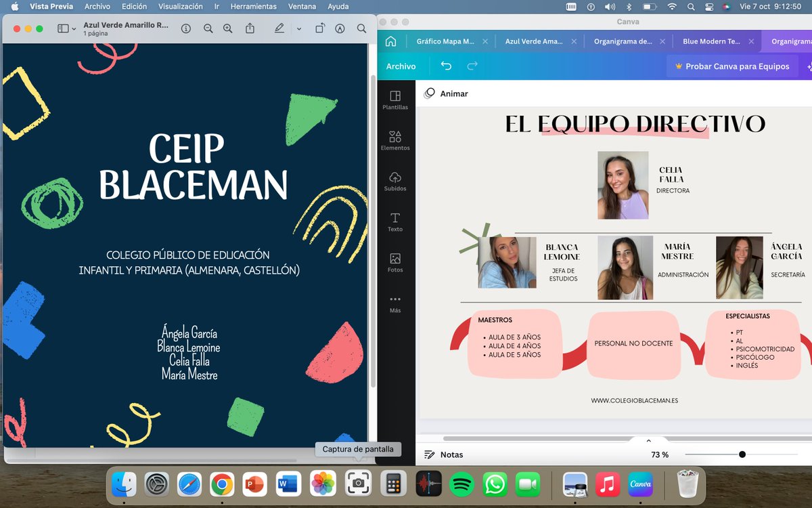812x508 pixels.
Task: Select the Celia Falla directora photo
Action: 623,185
